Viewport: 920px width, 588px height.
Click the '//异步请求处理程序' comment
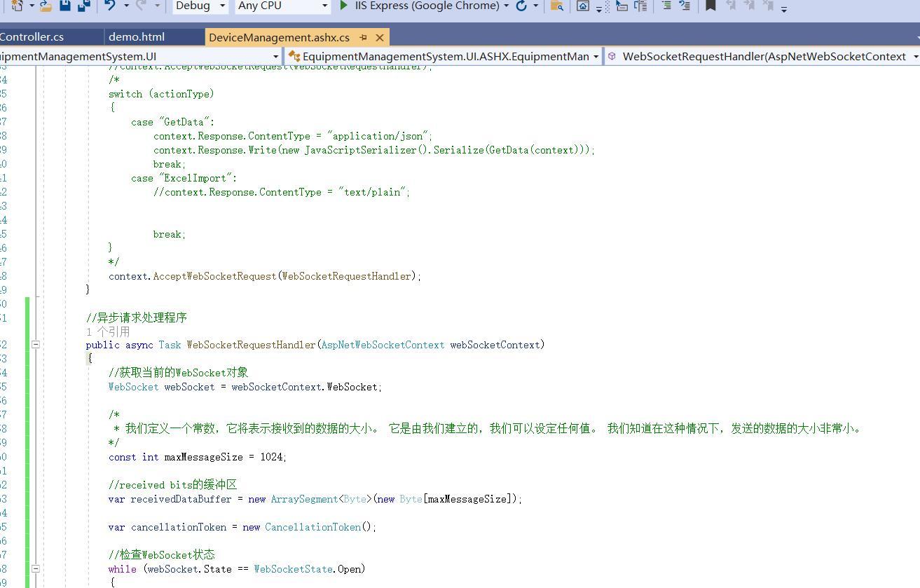[137, 317]
